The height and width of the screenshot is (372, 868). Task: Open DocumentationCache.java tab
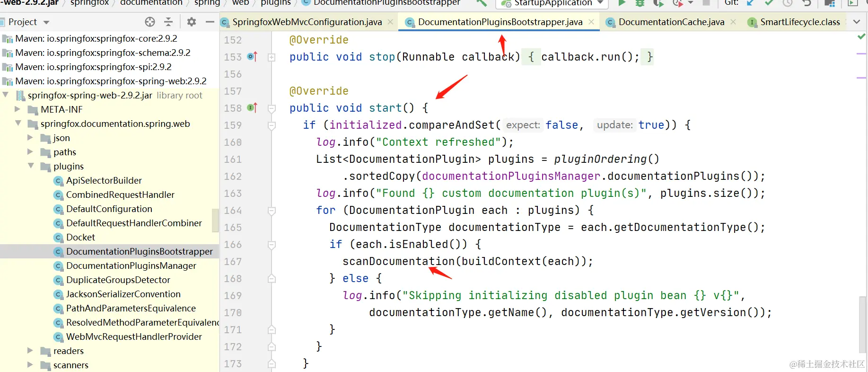point(671,22)
